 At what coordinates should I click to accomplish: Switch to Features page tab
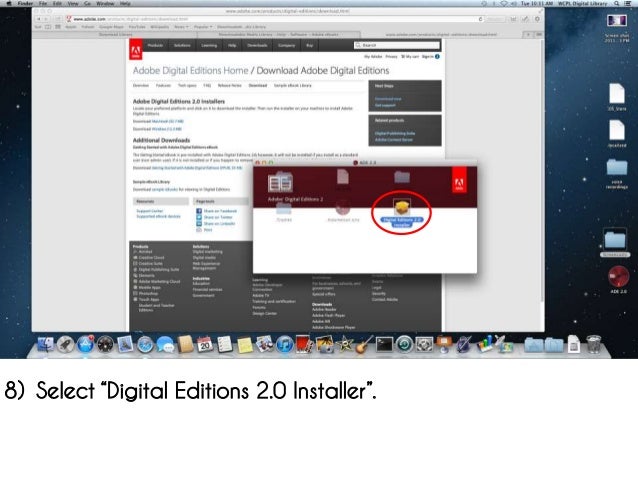point(163,85)
